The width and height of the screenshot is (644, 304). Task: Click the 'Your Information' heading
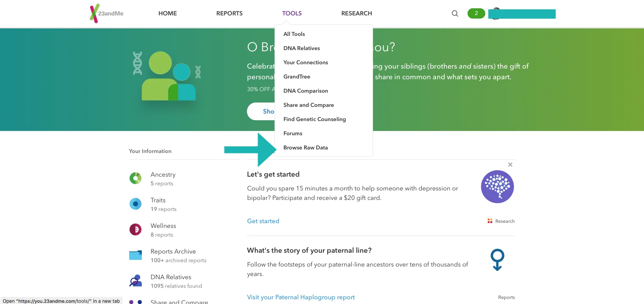click(x=150, y=151)
